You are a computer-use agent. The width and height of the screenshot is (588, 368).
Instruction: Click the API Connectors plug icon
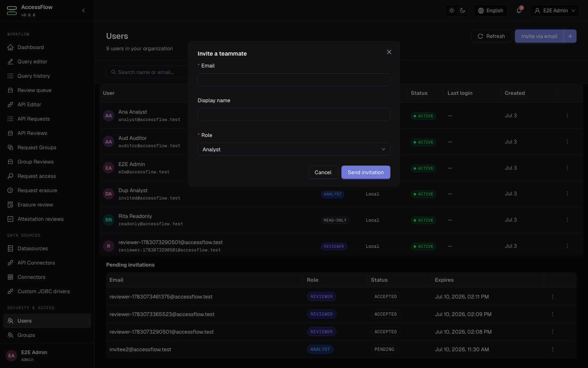click(x=11, y=263)
